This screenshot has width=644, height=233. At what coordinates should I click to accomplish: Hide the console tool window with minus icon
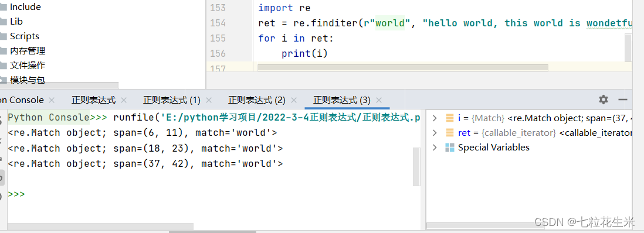pyautogui.click(x=623, y=100)
